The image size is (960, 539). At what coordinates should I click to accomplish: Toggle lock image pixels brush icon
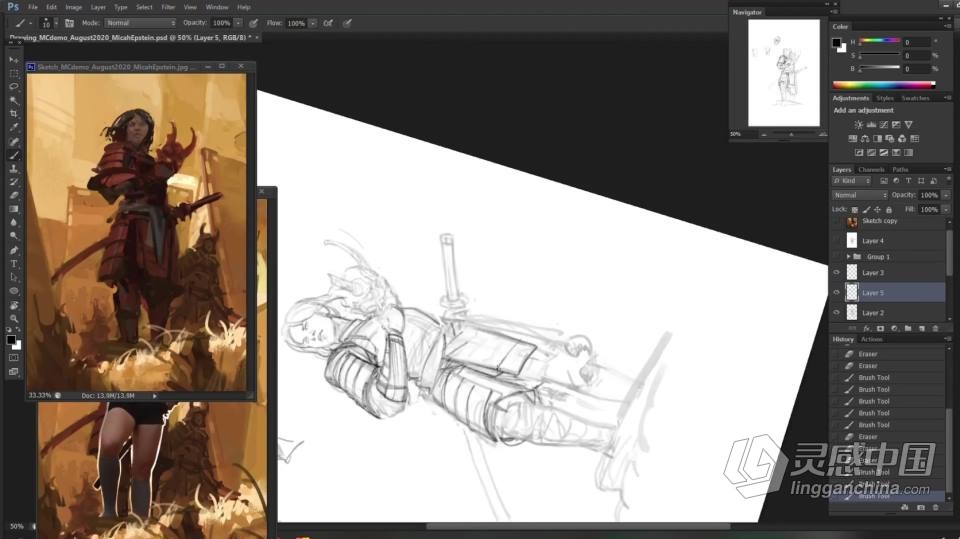pyautogui.click(x=866, y=209)
